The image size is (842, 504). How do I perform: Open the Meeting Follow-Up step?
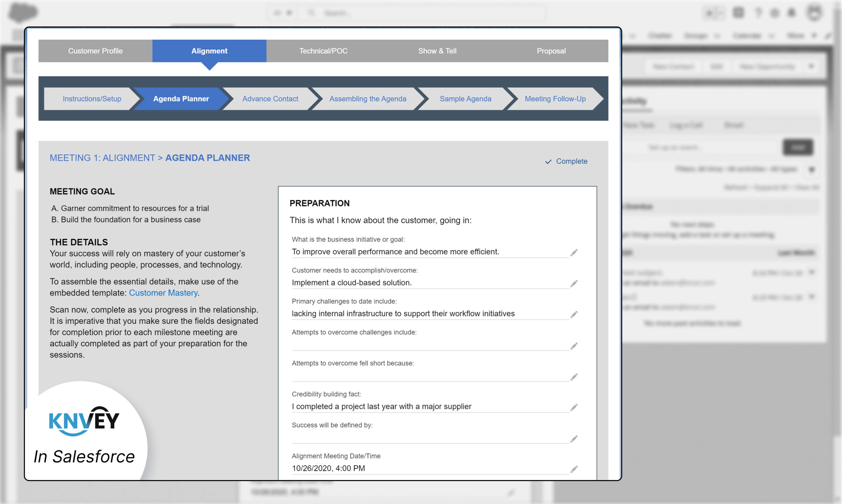point(555,99)
